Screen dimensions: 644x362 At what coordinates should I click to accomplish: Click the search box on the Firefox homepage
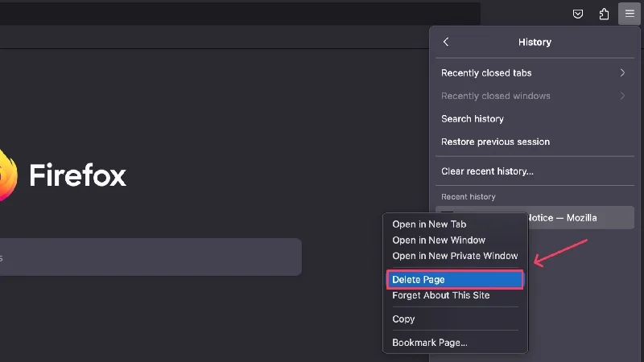coord(145,257)
